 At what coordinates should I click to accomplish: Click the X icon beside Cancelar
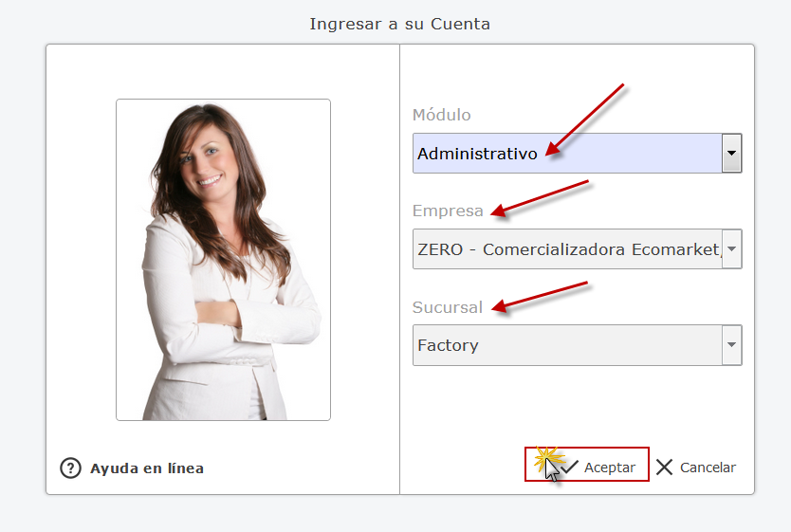coord(664,467)
